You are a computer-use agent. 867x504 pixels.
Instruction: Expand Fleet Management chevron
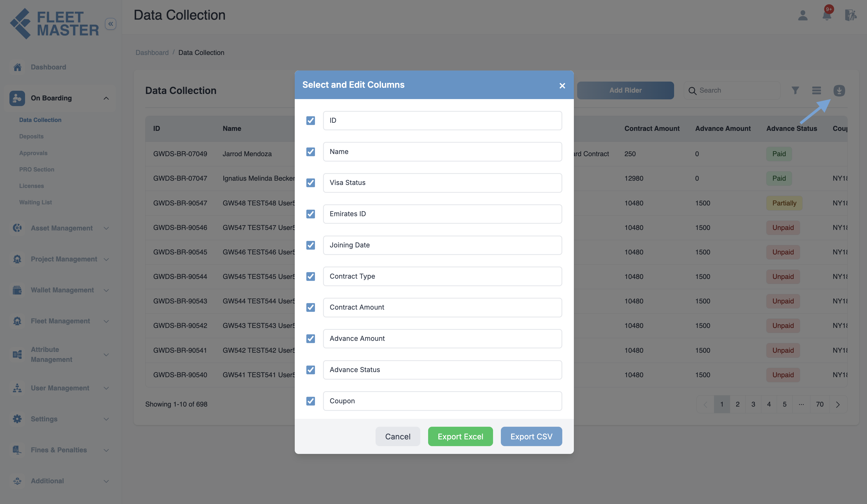tap(106, 321)
